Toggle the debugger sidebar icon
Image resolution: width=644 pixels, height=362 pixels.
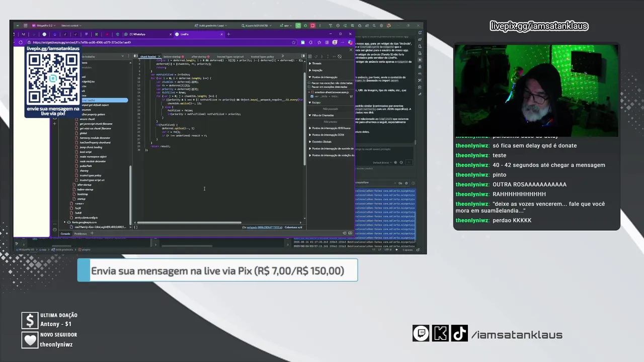[x=303, y=56]
